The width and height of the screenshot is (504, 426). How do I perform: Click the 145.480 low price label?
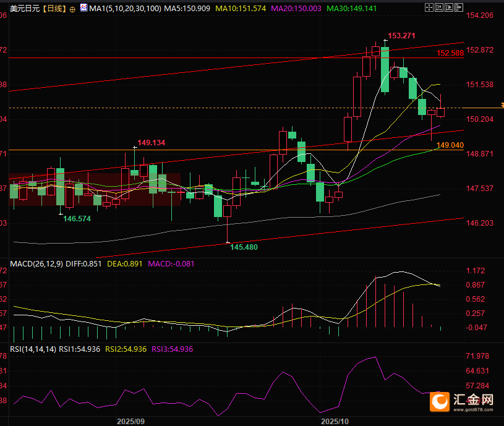click(x=244, y=247)
